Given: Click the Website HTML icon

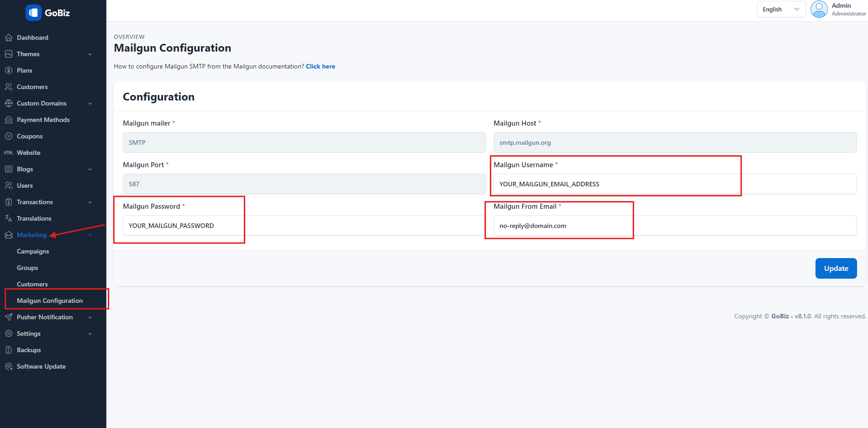Looking at the screenshot, I should click(x=9, y=153).
